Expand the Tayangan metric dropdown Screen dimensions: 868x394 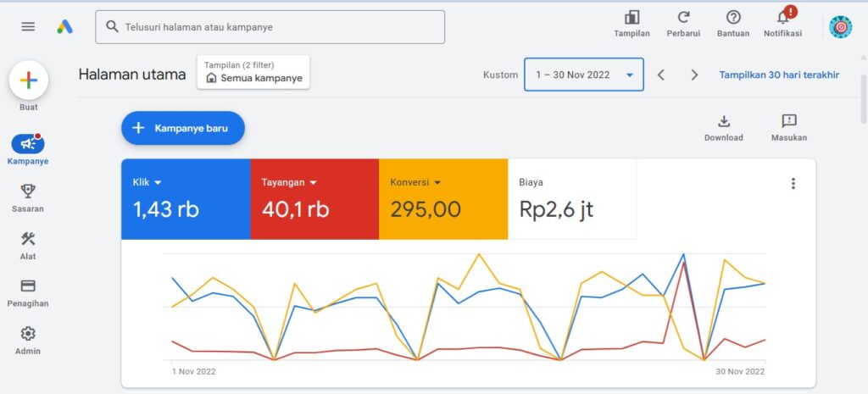pyautogui.click(x=313, y=182)
